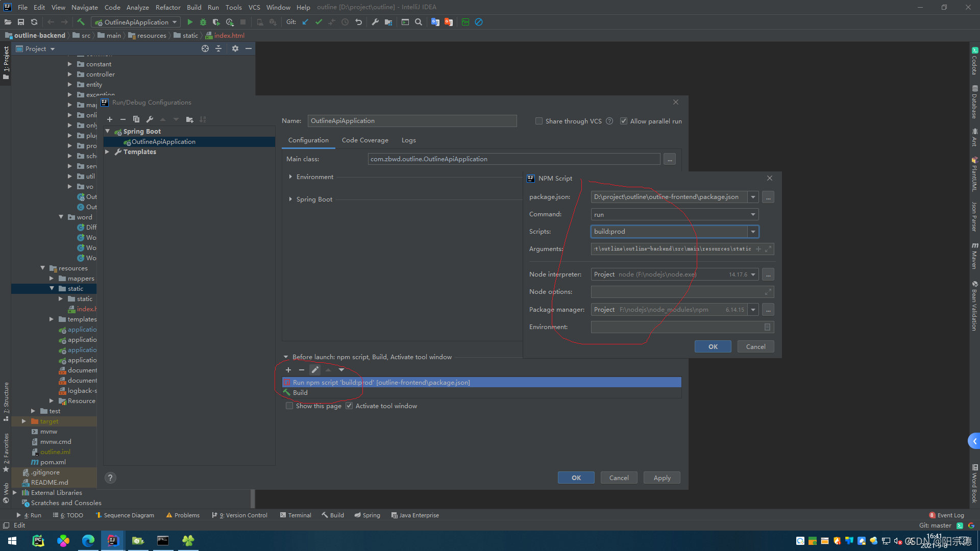This screenshot has height=551, width=980.
Task: Click the Build project hammer icon
Action: tap(81, 22)
